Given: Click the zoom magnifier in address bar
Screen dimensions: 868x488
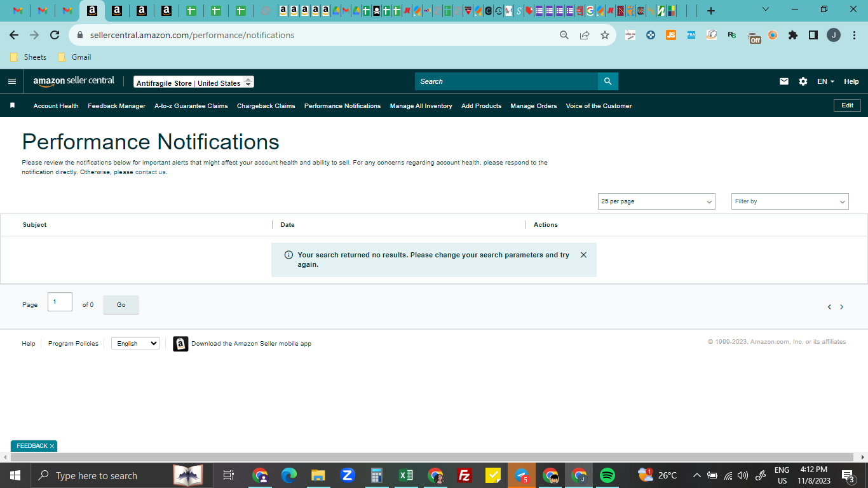Looking at the screenshot, I should click(564, 35).
